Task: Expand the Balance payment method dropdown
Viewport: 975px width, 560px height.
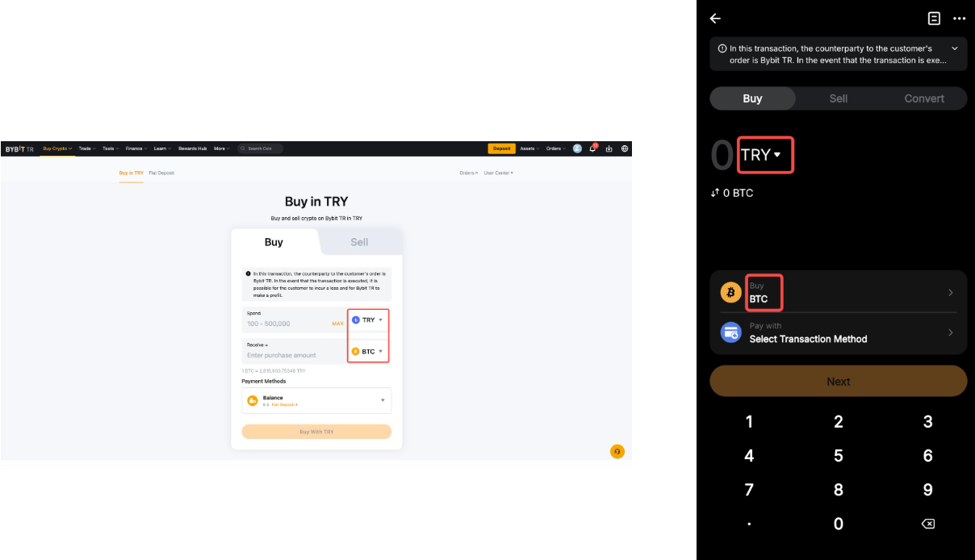Action: 316,400
